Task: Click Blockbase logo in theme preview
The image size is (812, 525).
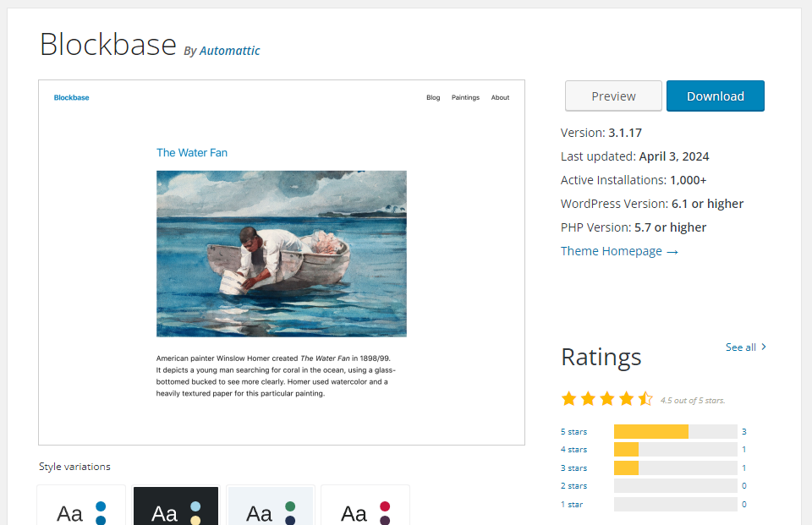Action: (71, 97)
